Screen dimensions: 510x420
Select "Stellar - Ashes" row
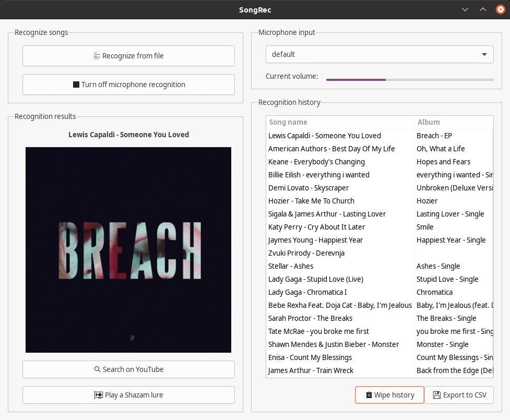[379, 266]
